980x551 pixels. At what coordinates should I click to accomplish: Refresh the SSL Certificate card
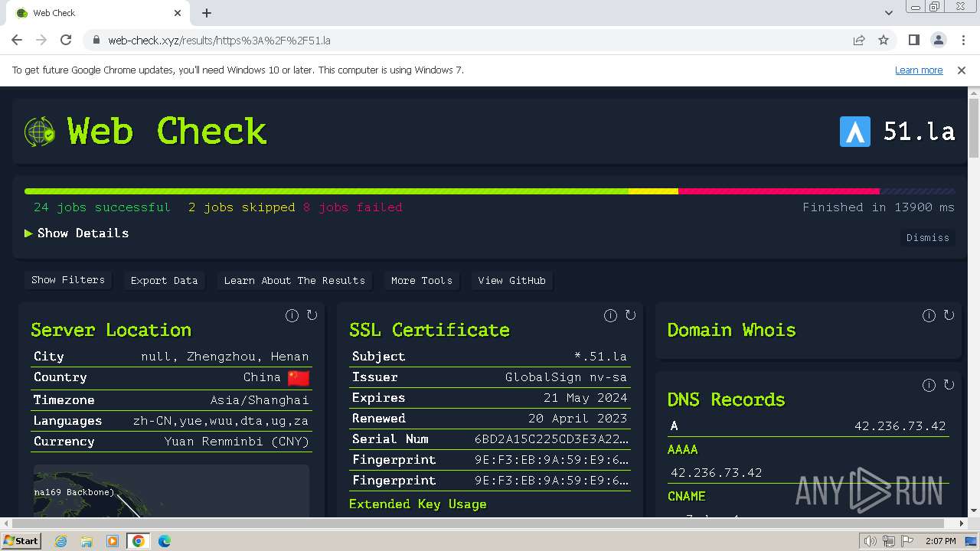click(x=630, y=315)
